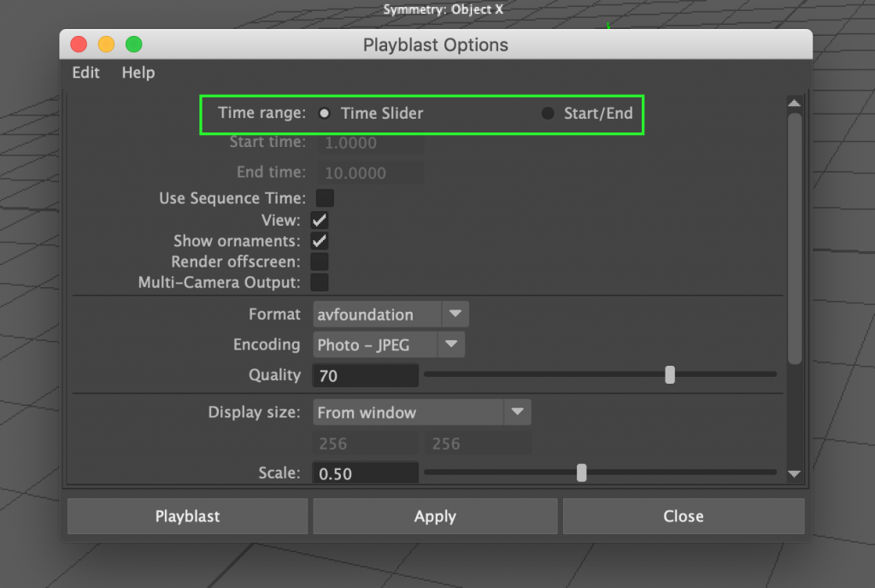Disable Show ornaments
875x588 pixels.
[x=320, y=241]
